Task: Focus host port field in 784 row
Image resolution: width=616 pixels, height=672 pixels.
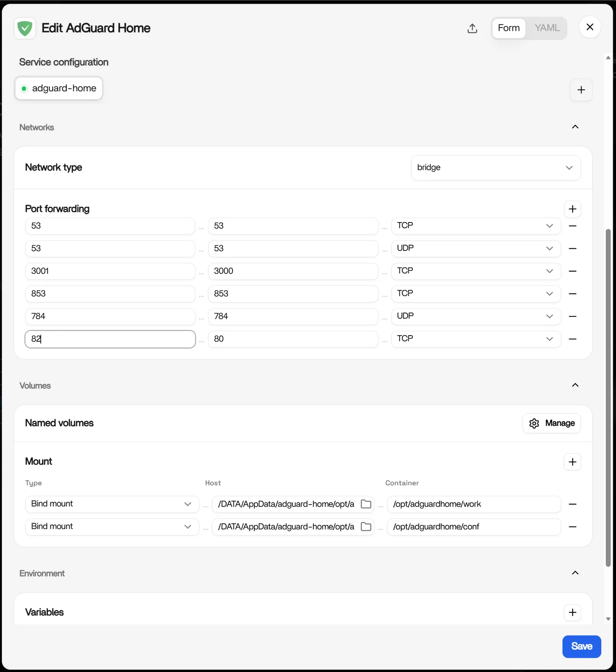Action: [110, 316]
